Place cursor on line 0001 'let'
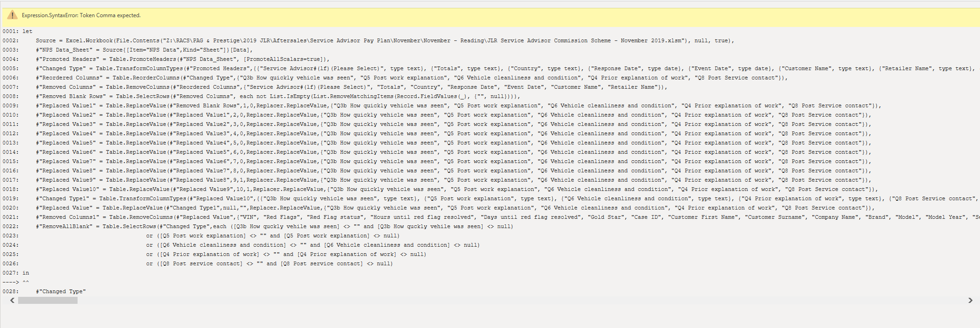Screen dimensions: 980x328 click(27, 31)
